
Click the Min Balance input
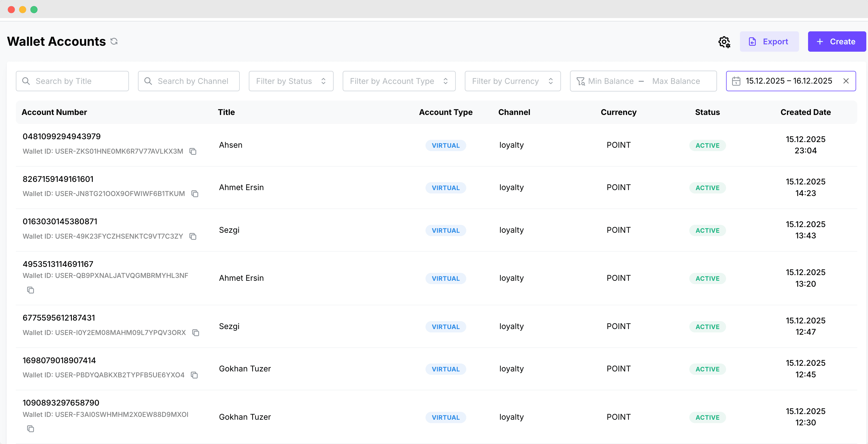point(610,81)
